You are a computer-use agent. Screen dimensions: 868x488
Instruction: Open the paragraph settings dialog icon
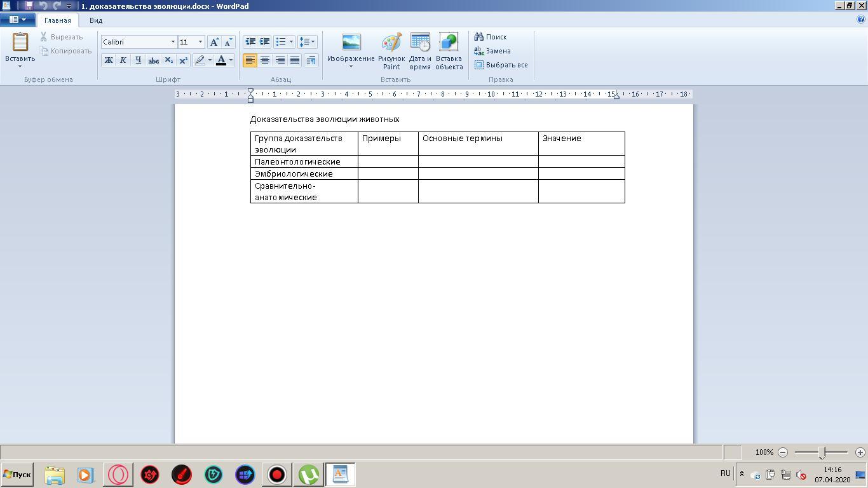(311, 60)
